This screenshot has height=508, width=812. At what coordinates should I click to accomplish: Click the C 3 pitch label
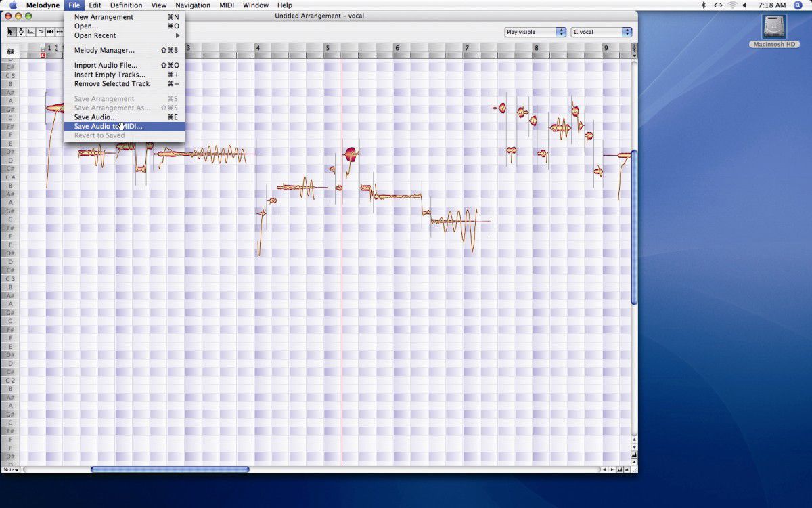[10, 278]
